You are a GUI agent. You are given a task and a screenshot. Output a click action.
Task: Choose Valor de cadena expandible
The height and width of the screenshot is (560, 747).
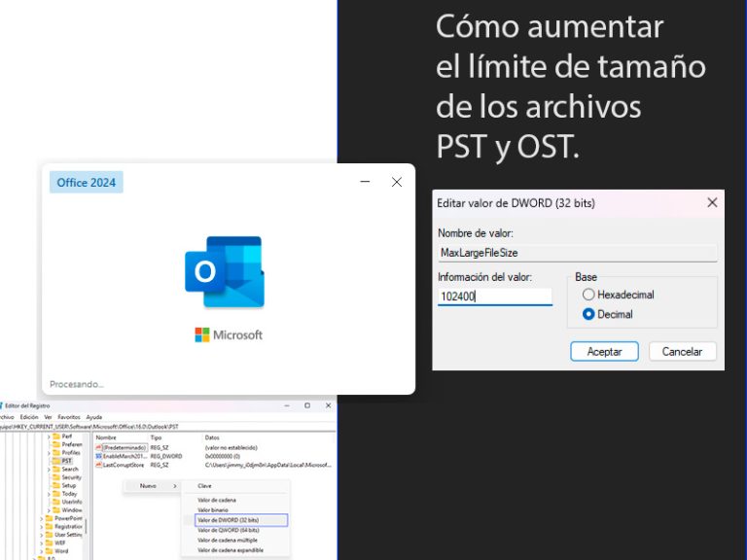(x=235, y=550)
